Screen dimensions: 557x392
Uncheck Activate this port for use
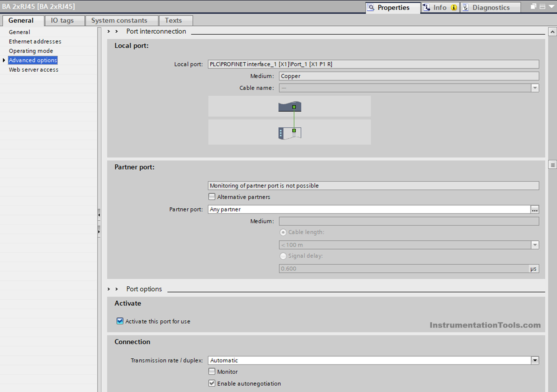[120, 321]
